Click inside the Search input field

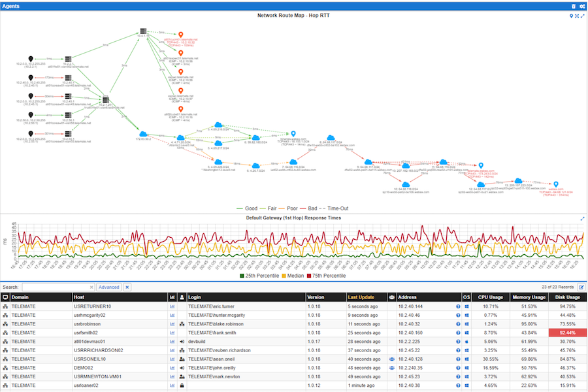pos(58,287)
